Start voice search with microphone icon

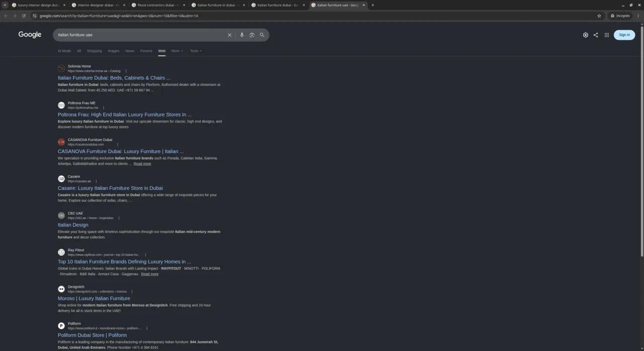tap(242, 35)
